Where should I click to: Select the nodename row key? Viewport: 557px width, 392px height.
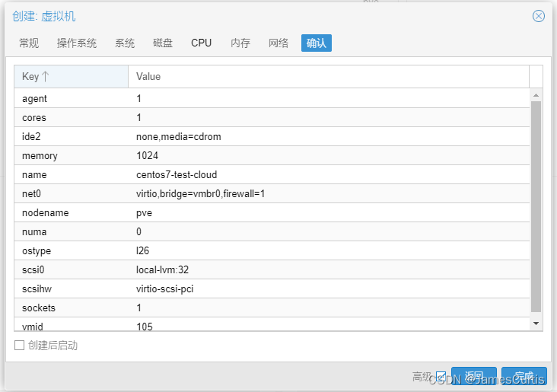tap(46, 212)
